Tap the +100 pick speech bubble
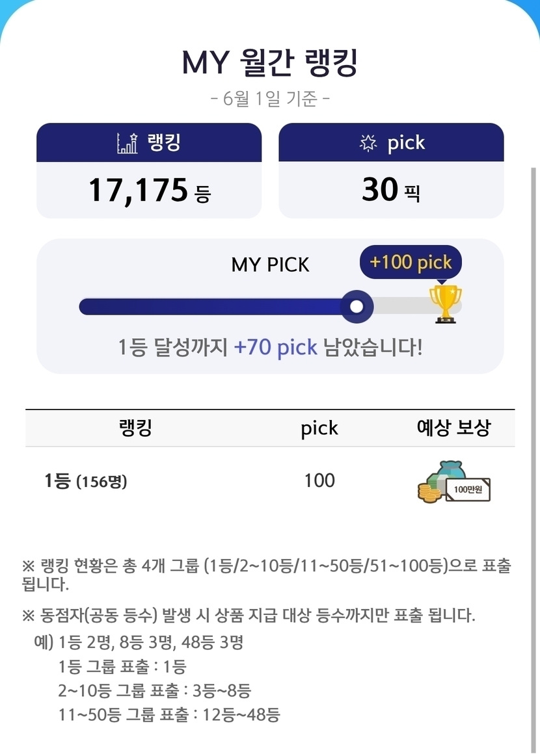This screenshot has height=756, width=540. point(411,262)
